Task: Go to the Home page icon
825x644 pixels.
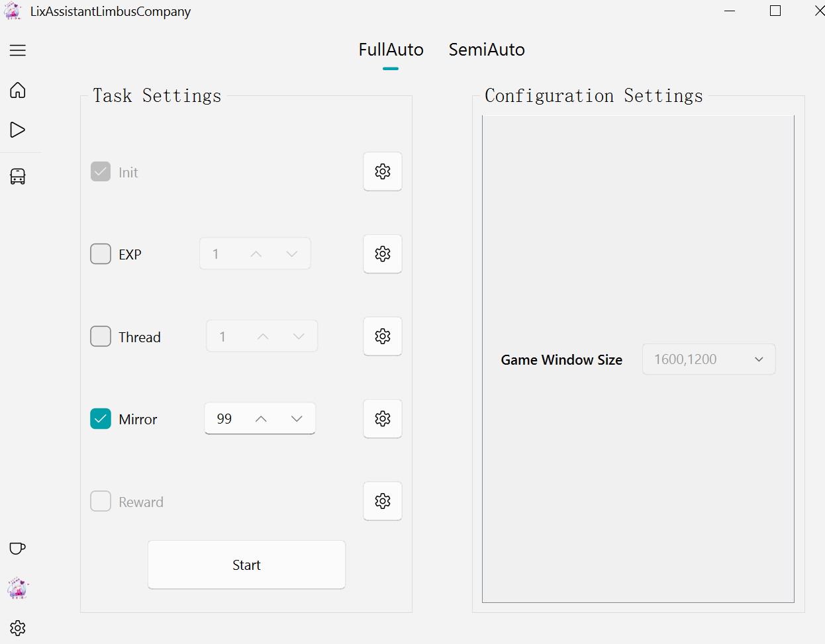Action: (x=18, y=90)
